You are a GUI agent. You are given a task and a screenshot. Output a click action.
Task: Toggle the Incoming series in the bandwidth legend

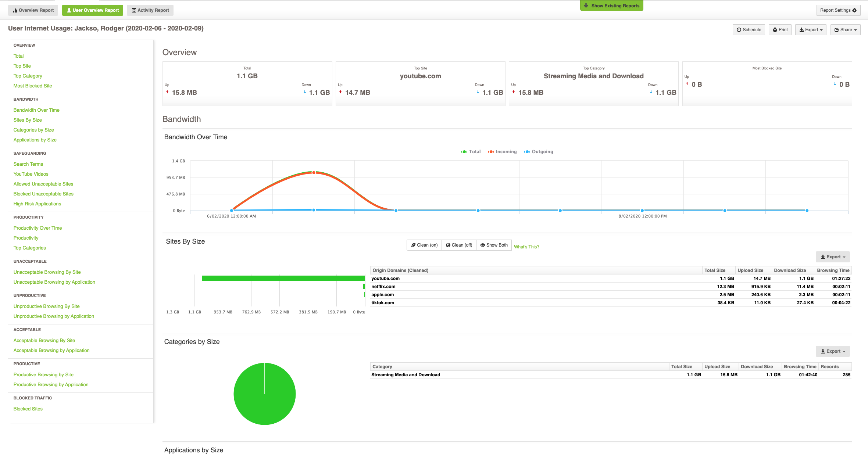(502, 151)
